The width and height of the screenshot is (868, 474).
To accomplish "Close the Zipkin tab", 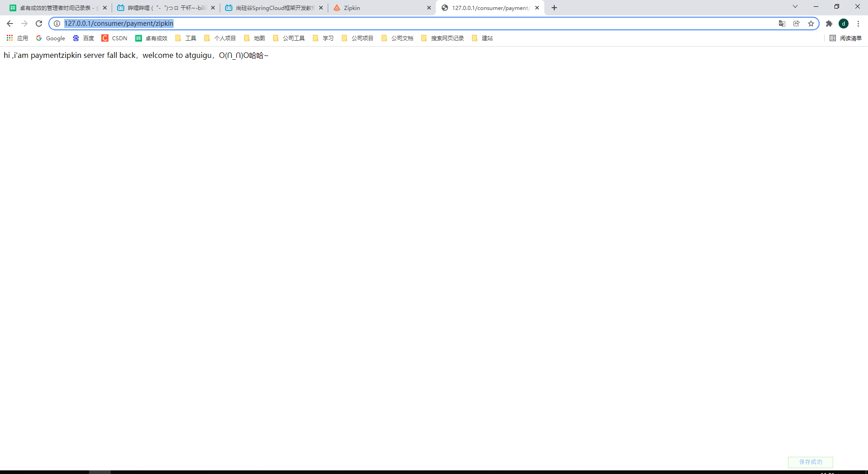I will pyautogui.click(x=429, y=8).
